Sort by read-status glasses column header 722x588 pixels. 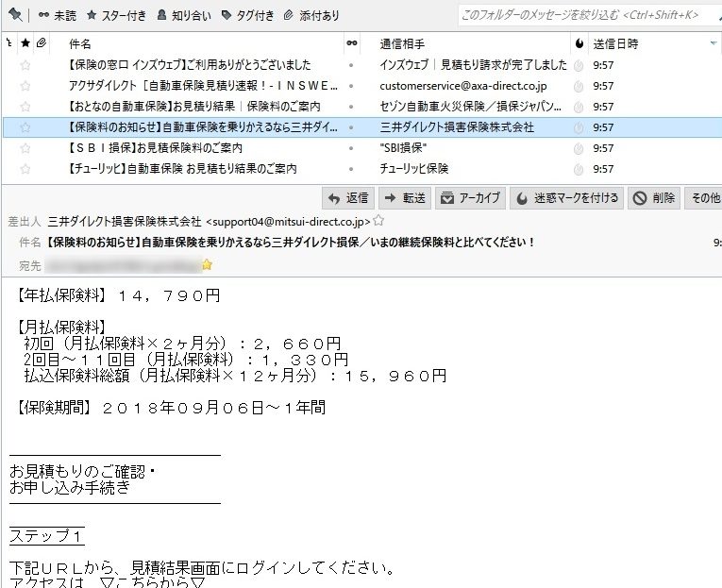352,43
